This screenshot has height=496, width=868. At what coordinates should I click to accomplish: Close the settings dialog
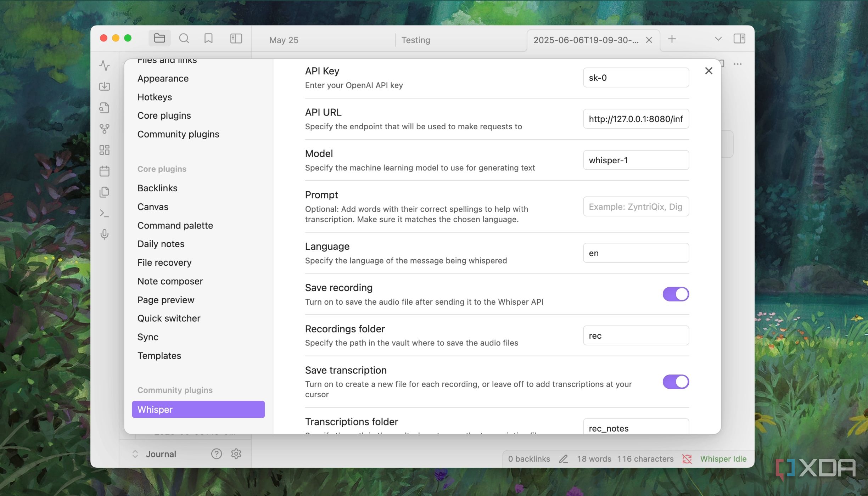[x=709, y=71]
